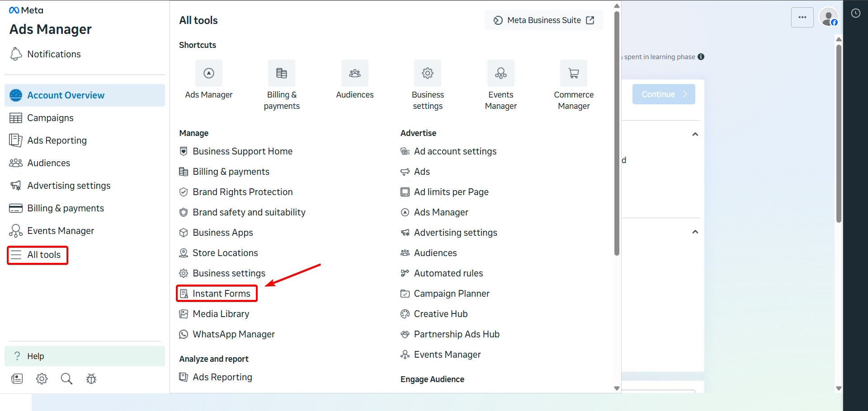The image size is (868, 411).
Task: Click the bug report icon in the sidebar
Action: (90, 378)
